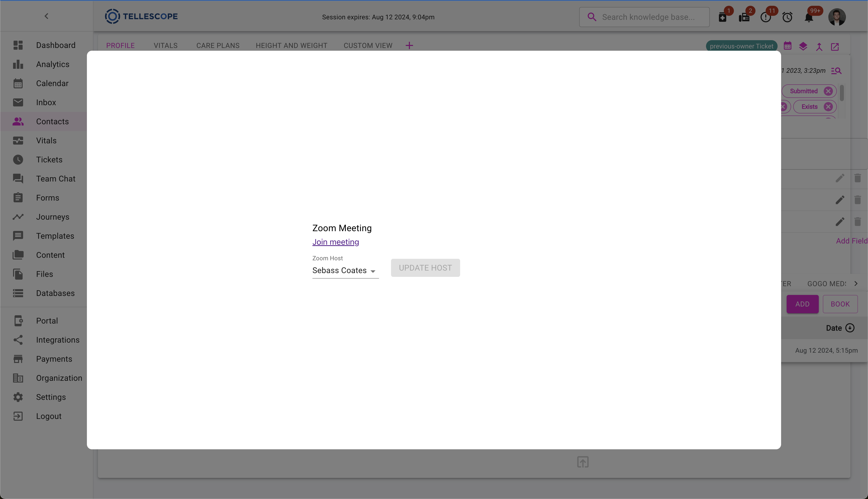Switch to the CARE PLANS tab

(x=218, y=45)
